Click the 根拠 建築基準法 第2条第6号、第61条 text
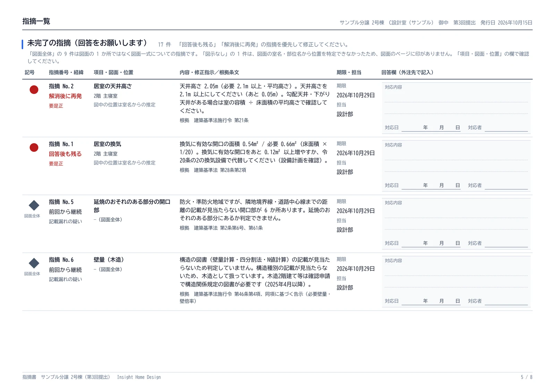 (x=221, y=228)
